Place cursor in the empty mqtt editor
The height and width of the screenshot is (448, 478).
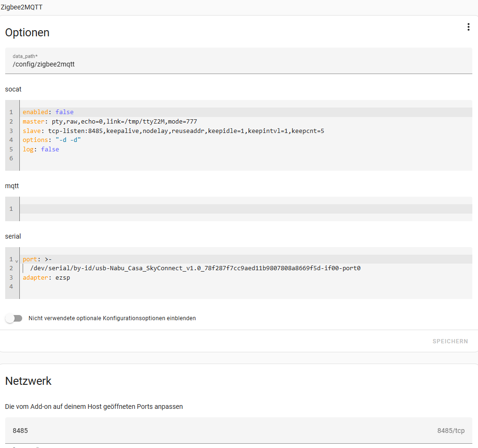click(245, 209)
